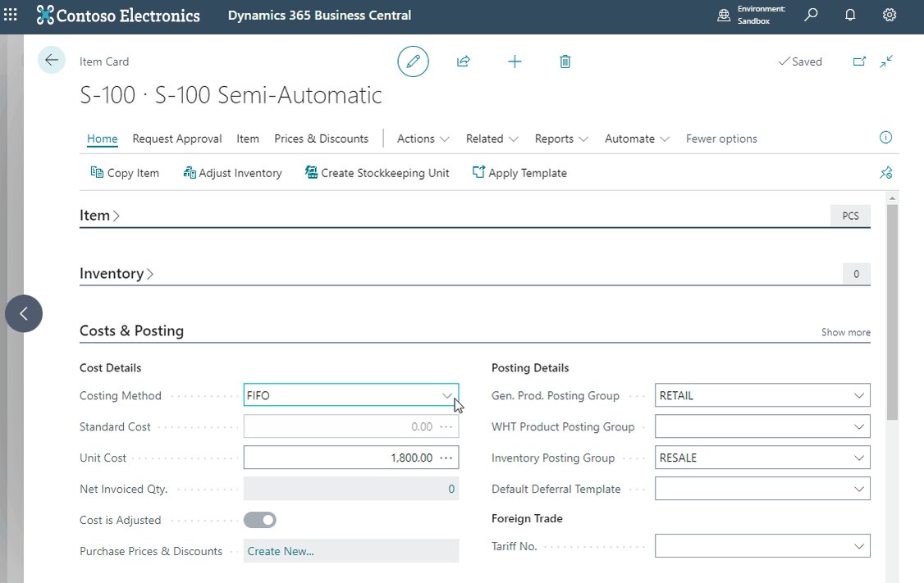
Task: Click the S-100 Semi-Automatic page title
Action: click(x=231, y=95)
